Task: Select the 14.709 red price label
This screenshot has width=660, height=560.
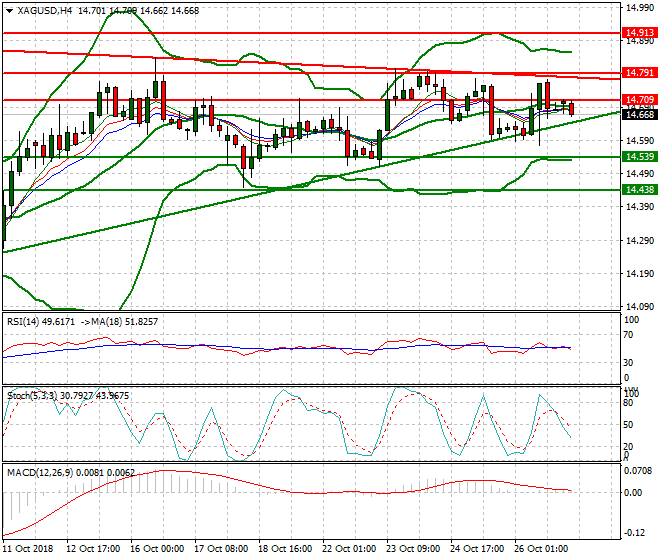Action: (x=639, y=100)
